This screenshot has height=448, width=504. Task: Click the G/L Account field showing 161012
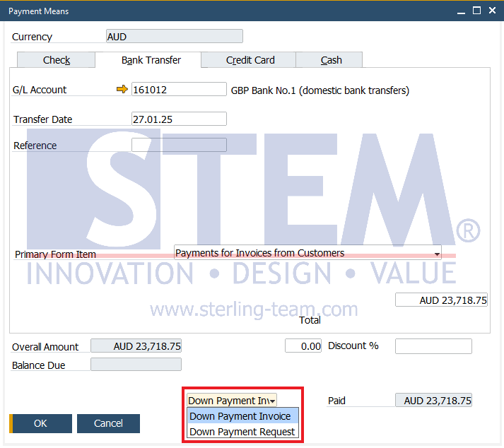click(179, 89)
